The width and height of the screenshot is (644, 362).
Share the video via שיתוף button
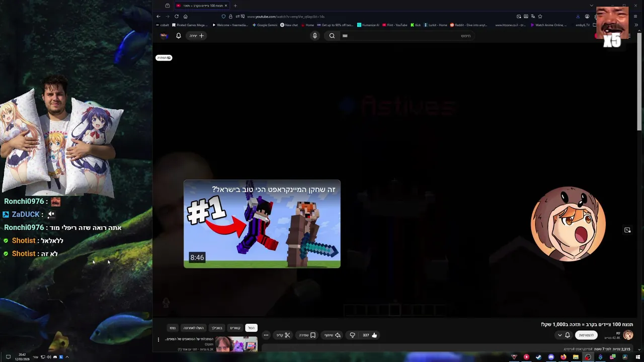pos(332,335)
